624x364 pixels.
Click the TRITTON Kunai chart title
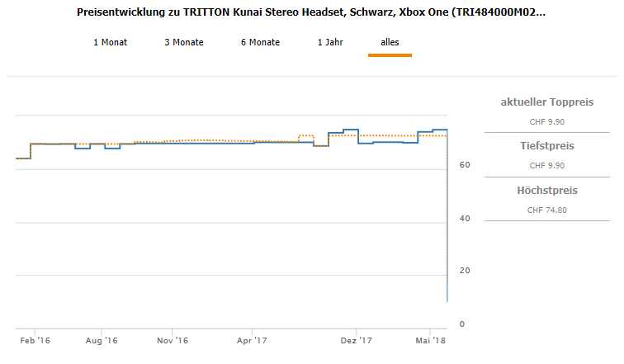pos(310,13)
